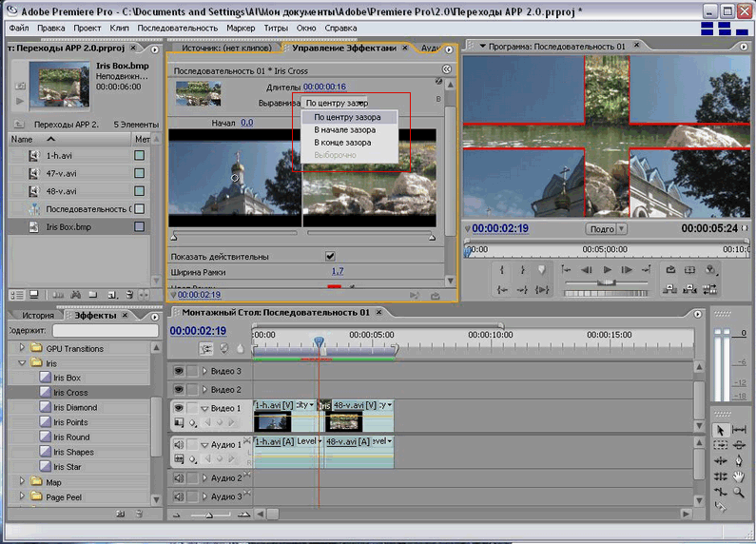
Task: Uncheck Показать действительны checkbox
Action: 330,256
